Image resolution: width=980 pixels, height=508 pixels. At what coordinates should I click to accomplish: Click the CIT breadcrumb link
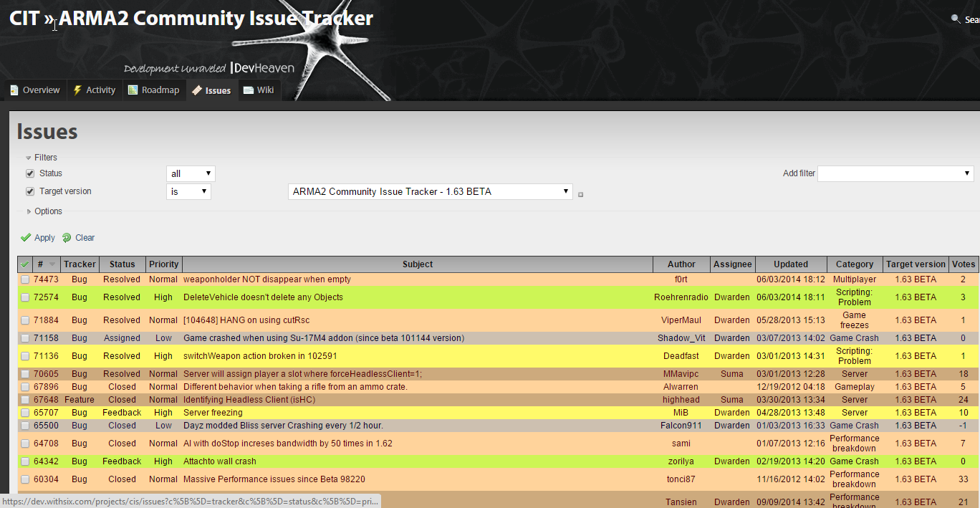[x=24, y=19]
